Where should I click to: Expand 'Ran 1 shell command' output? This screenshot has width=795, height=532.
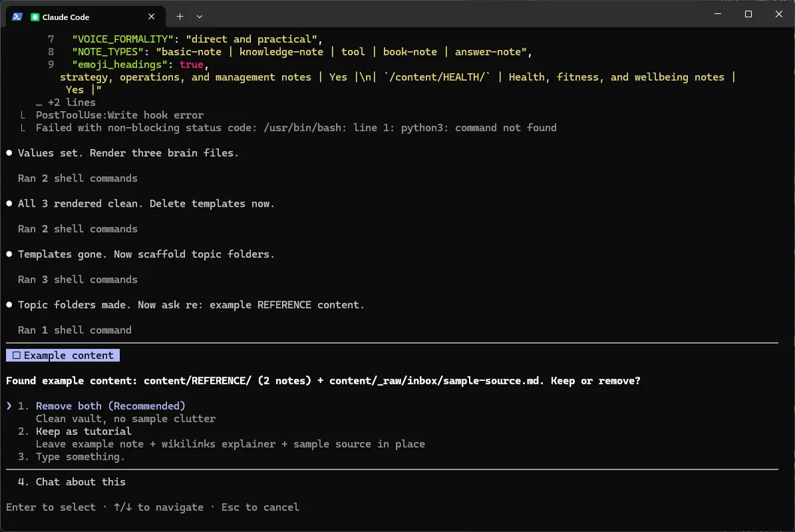pyautogui.click(x=75, y=331)
